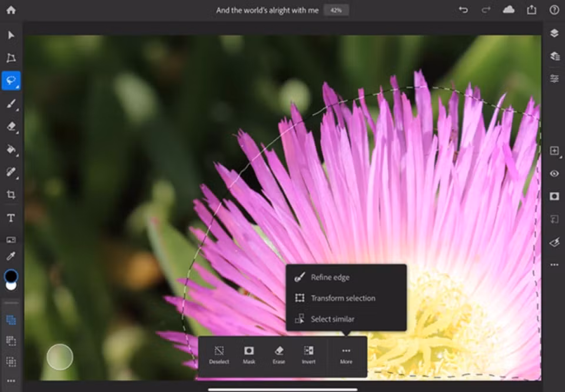Select the Lasso tool

coord(11,81)
